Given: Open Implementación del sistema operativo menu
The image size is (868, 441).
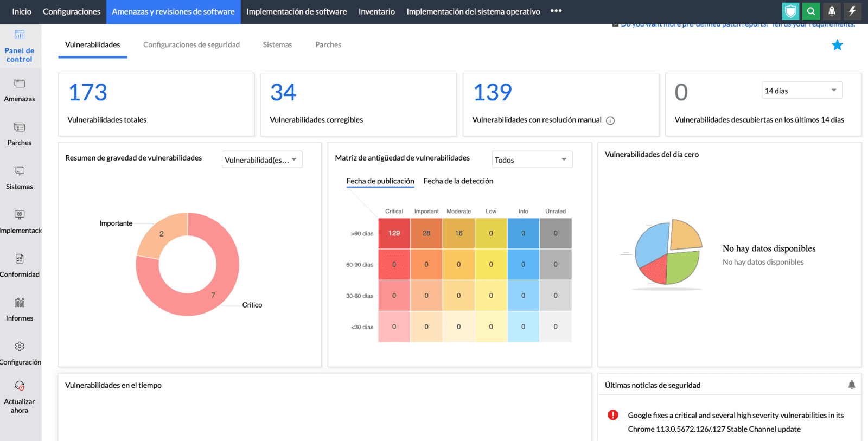Looking at the screenshot, I should coord(473,11).
